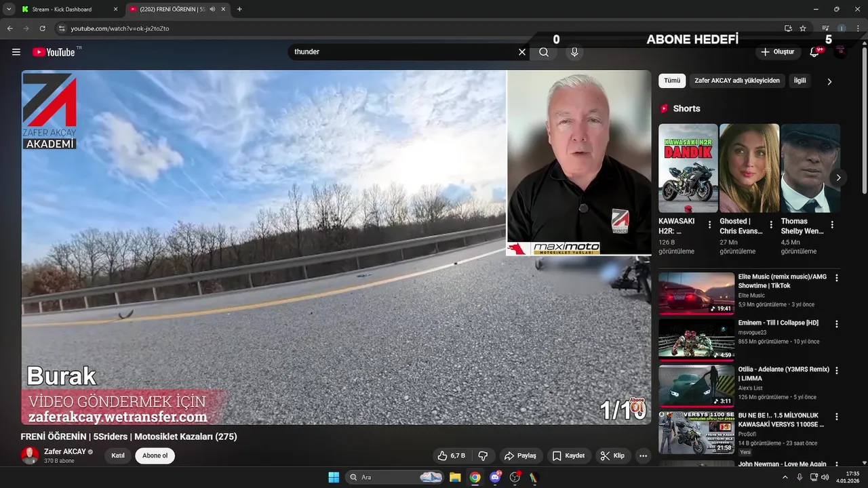Image resolution: width=868 pixels, height=488 pixels.
Task: Close the Kick Dashboard tab
Action: point(115,9)
